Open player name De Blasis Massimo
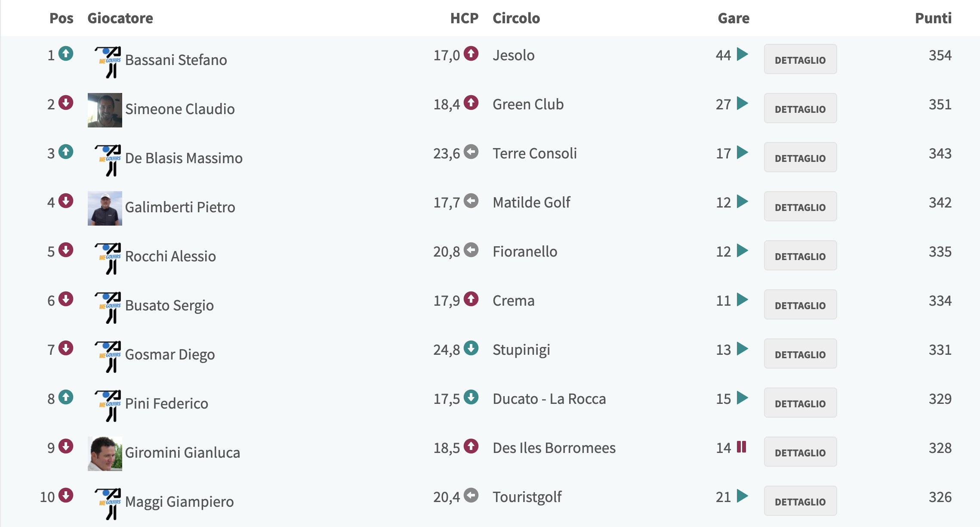 (184, 158)
